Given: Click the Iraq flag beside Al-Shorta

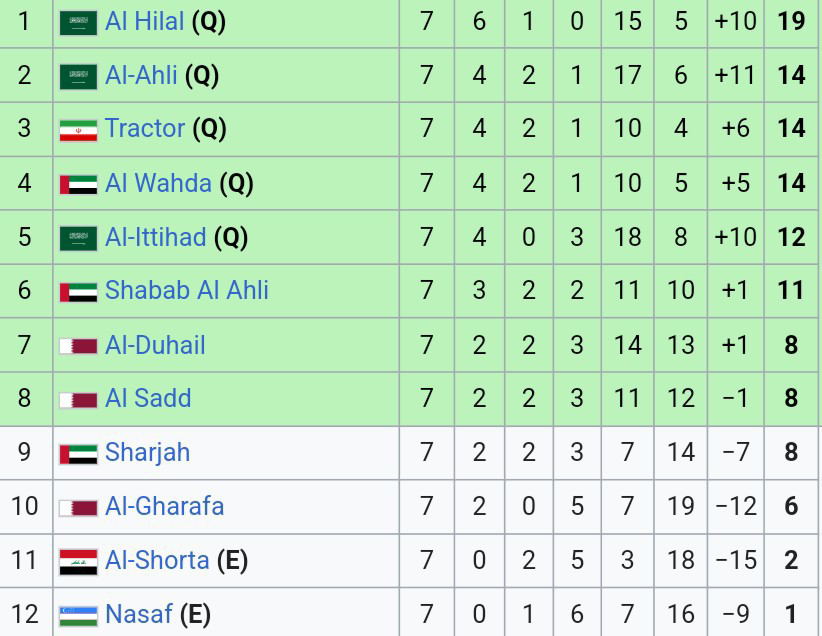Looking at the screenshot, I should click(78, 561).
